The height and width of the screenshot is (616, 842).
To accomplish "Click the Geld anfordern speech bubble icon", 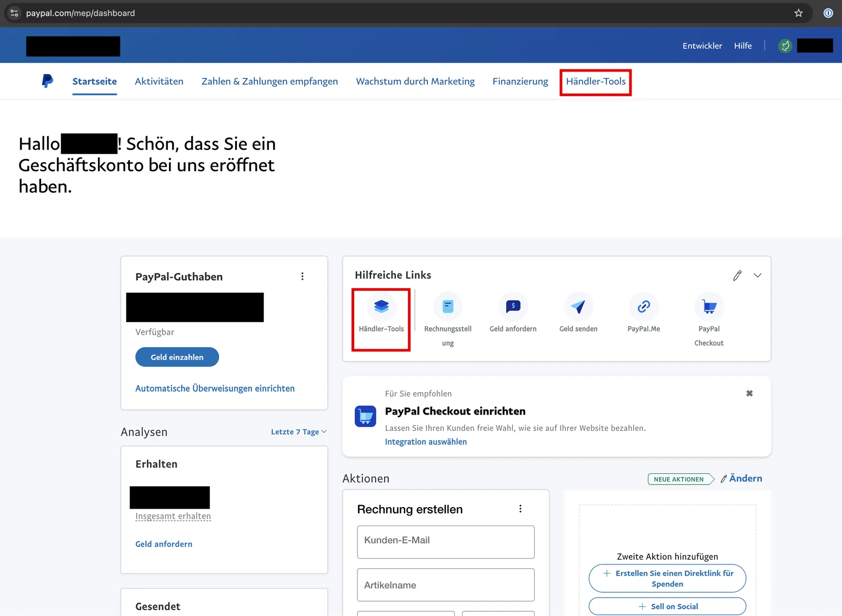I will (x=513, y=306).
